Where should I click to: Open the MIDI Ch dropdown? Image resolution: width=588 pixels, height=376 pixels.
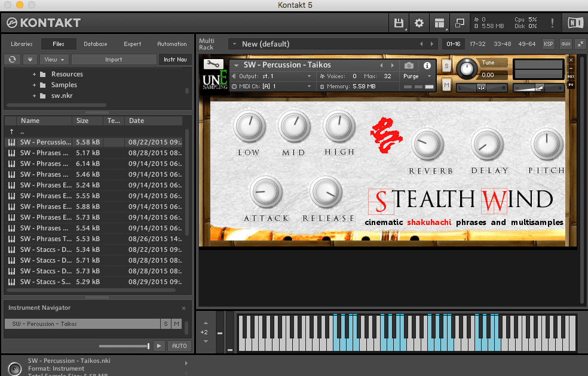[272, 87]
